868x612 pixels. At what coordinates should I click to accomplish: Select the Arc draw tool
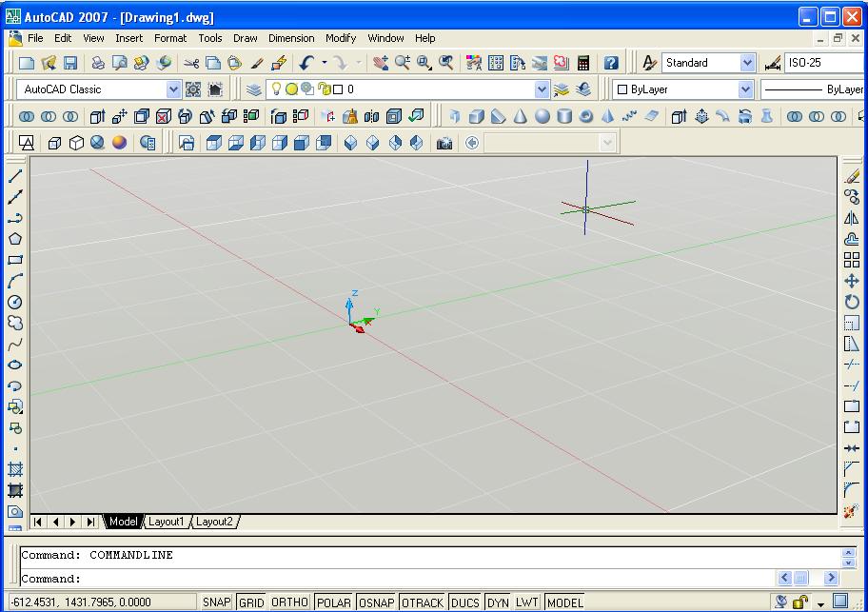pyautogui.click(x=15, y=281)
